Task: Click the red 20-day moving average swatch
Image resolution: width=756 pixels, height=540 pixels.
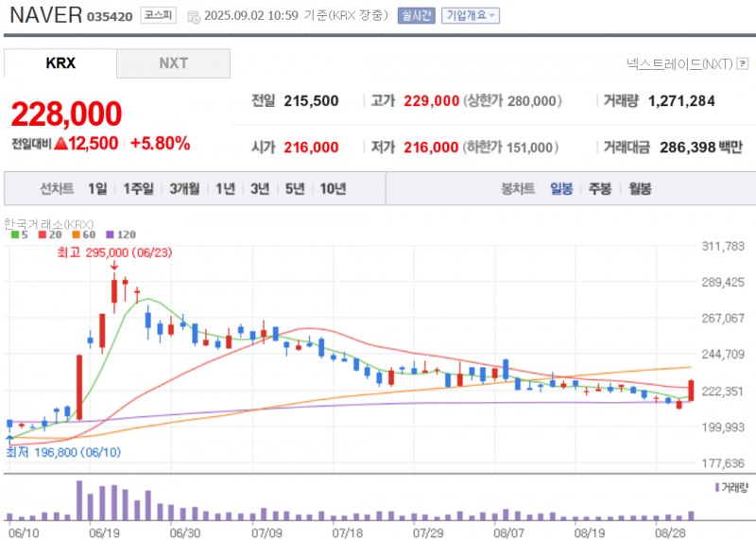Action: pos(43,235)
